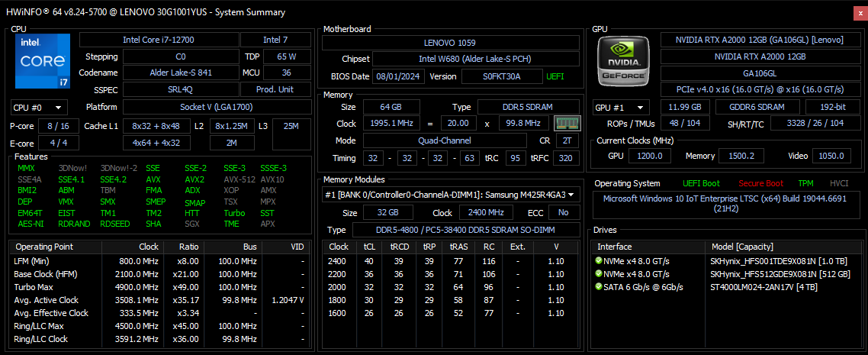
Task: Click the LENOVO 1059 motherboard field
Action: point(449,43)
